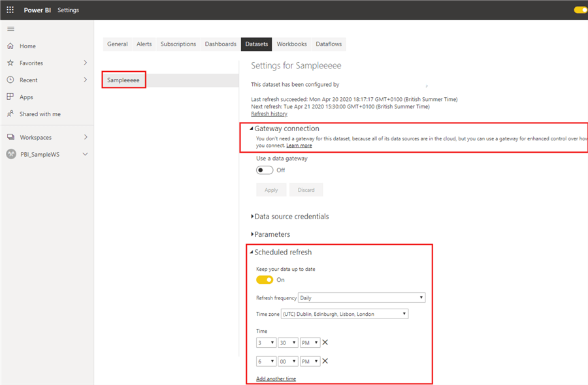The width and height of the screenshot is (588, 385).
Task: Switch to the General tab
Action: coord(118,44)
